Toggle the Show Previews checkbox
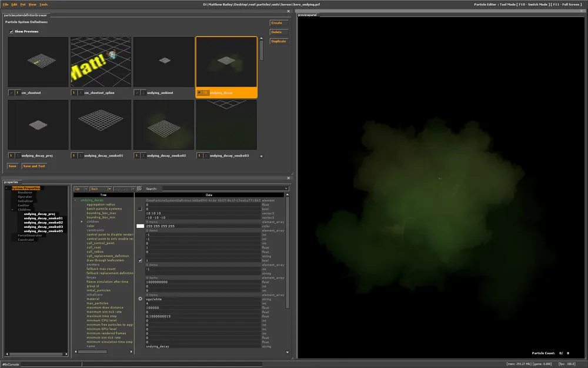The image size is (588, 368). [11, 31]
